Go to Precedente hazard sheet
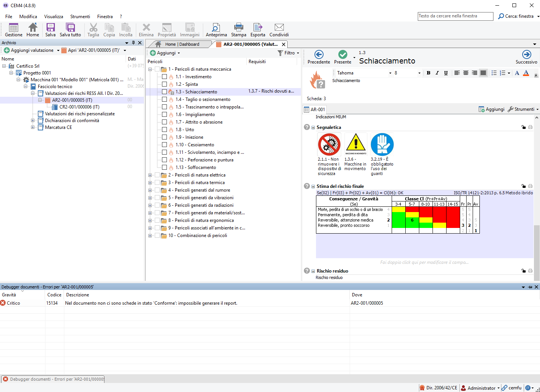The width and height of the screenshot is (540, 392). (319, 57)
